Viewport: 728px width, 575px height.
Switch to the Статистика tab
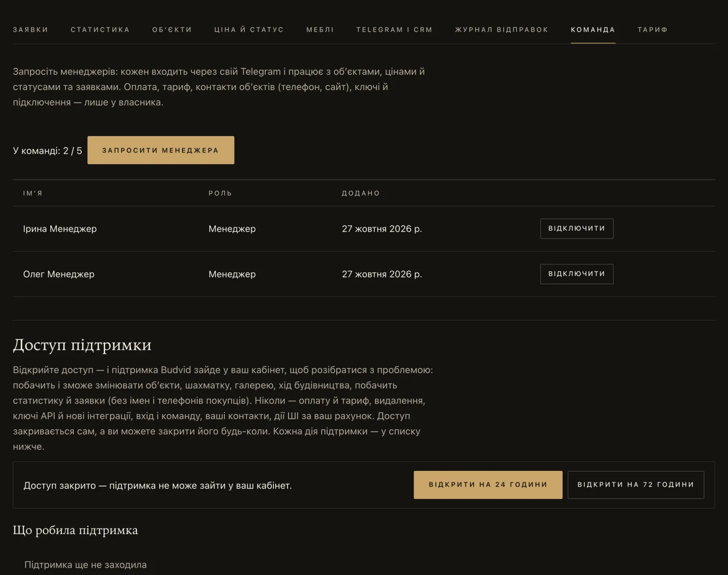[x=100, y=30]
